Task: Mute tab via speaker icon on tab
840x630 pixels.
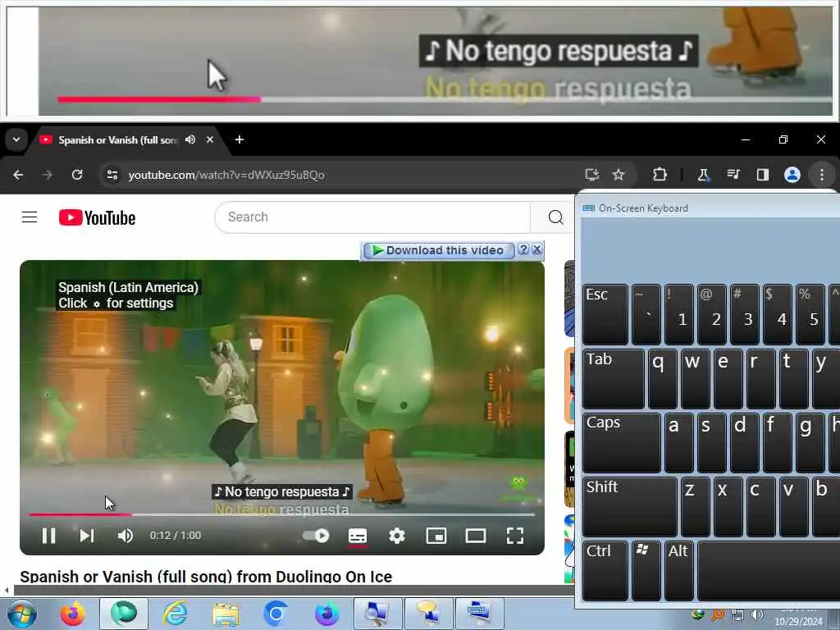Action: tap(190, 139)
